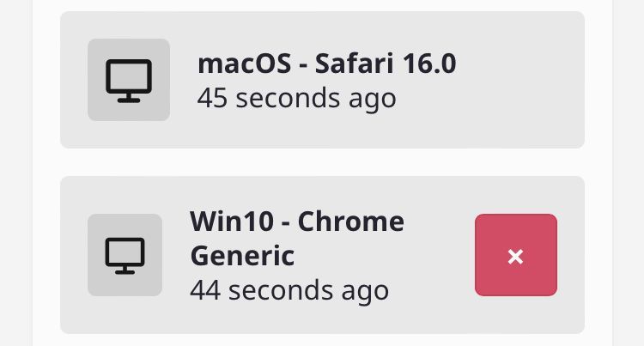The width and height of the screenshot is (644, 346).
Task: Click empty area right of Safari 16.0 title
Action: (518, 64)
